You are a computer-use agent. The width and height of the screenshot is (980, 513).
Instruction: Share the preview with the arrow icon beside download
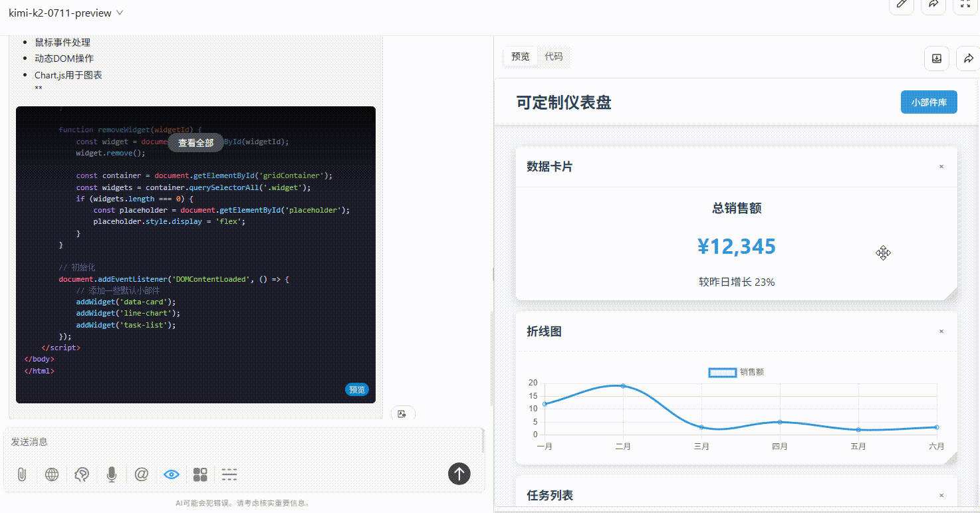point(968,58)
